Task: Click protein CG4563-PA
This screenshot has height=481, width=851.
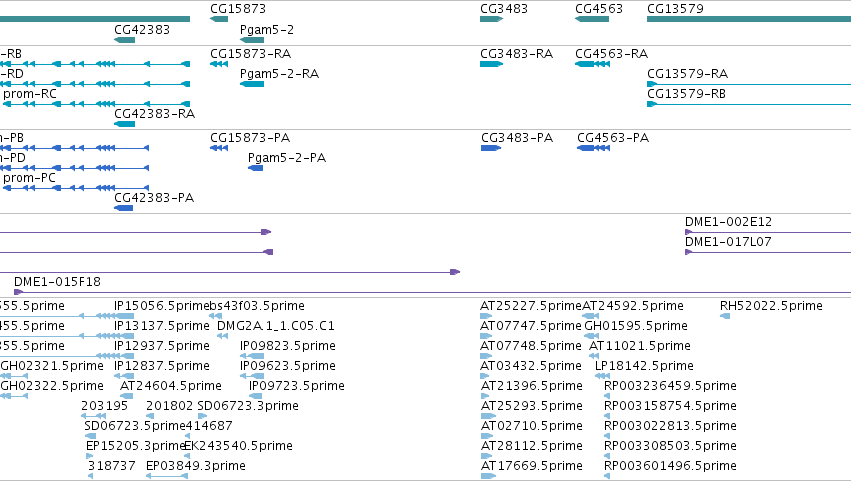Action: [613, 138]
